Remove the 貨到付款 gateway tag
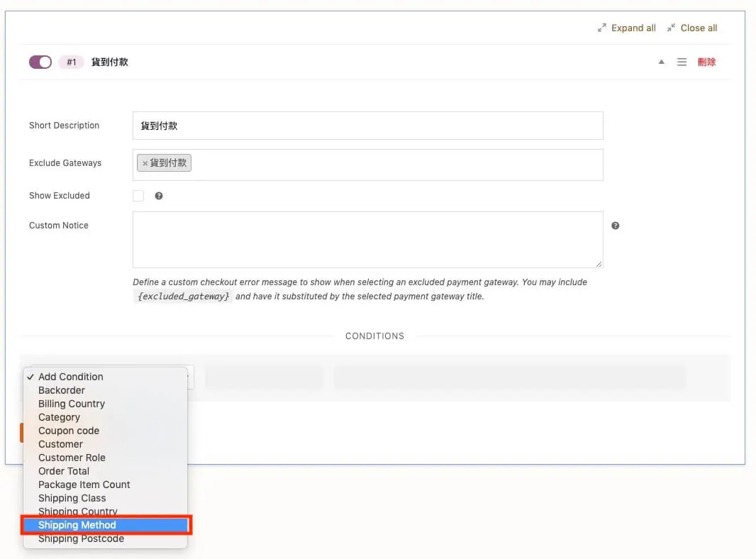The height and width of the screenshot is (559, 756). [x=145, y=163]
